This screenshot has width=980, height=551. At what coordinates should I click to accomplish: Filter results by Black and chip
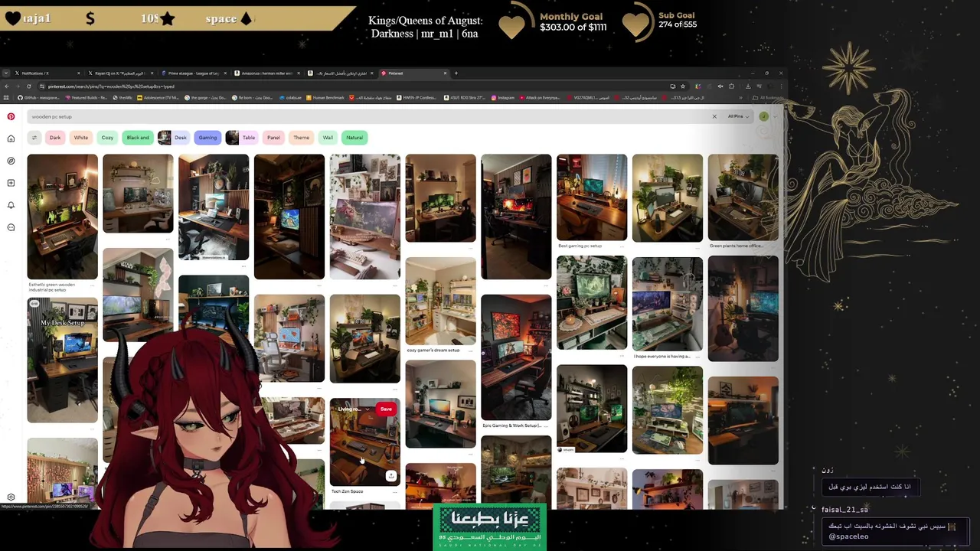tap(138, 138)
